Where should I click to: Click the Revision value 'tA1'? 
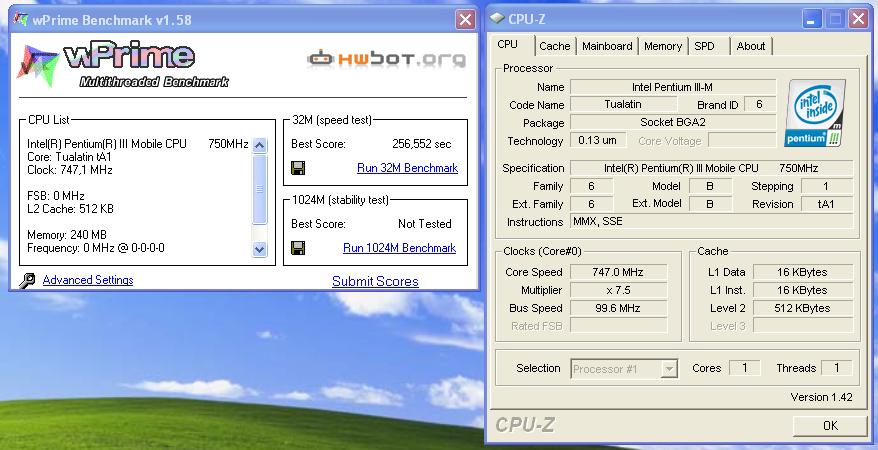click(826, 204)
